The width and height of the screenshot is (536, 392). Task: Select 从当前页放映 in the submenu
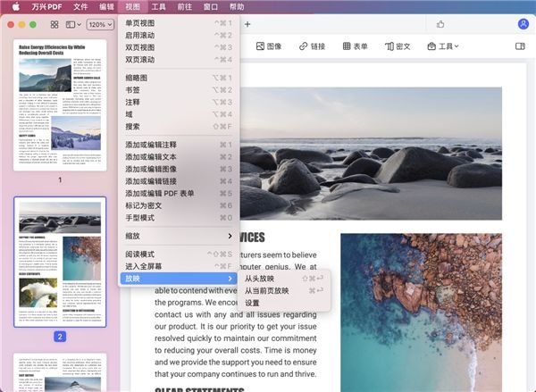284,291
